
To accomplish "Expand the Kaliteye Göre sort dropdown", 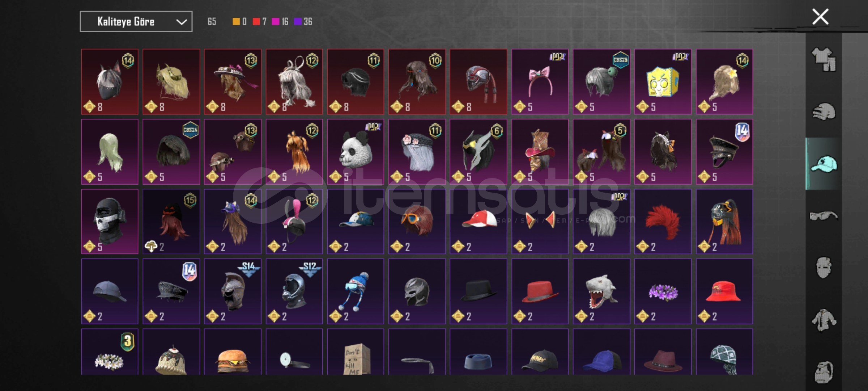I will 136,22.
